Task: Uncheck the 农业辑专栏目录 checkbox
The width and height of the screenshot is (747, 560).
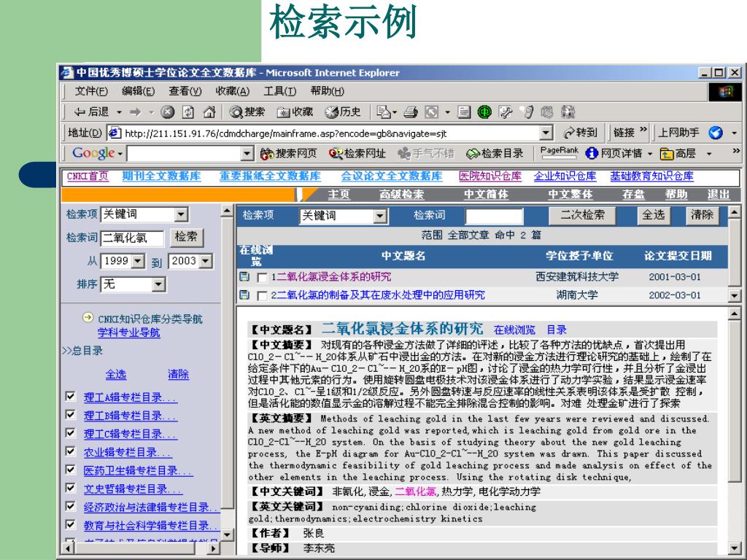Action: (71, 451)
